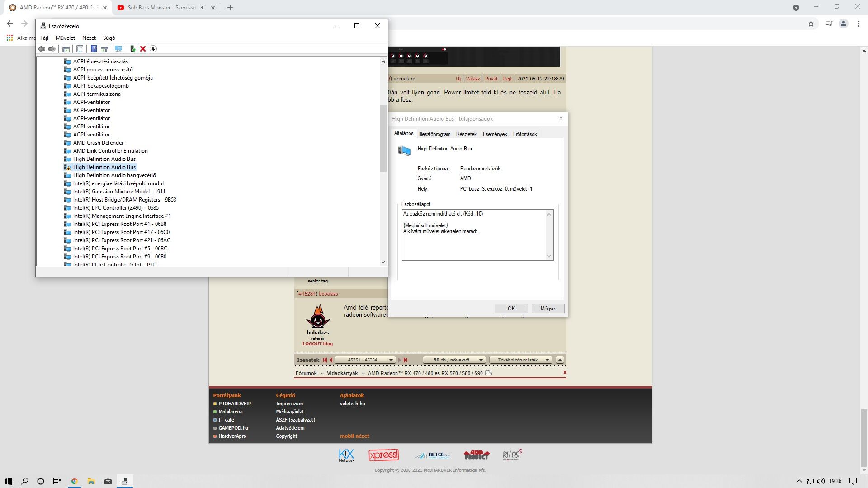The height and width of the screenshot is (488, 868).
Task: Open the Impresszum footer link
Action: tap(289, 404)
